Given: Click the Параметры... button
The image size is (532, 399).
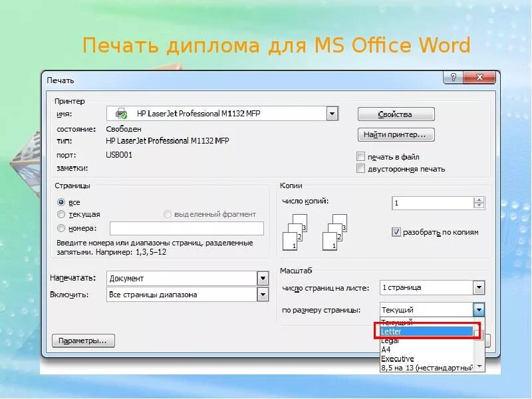Looking at the screenshot, I should pos(83,340).
